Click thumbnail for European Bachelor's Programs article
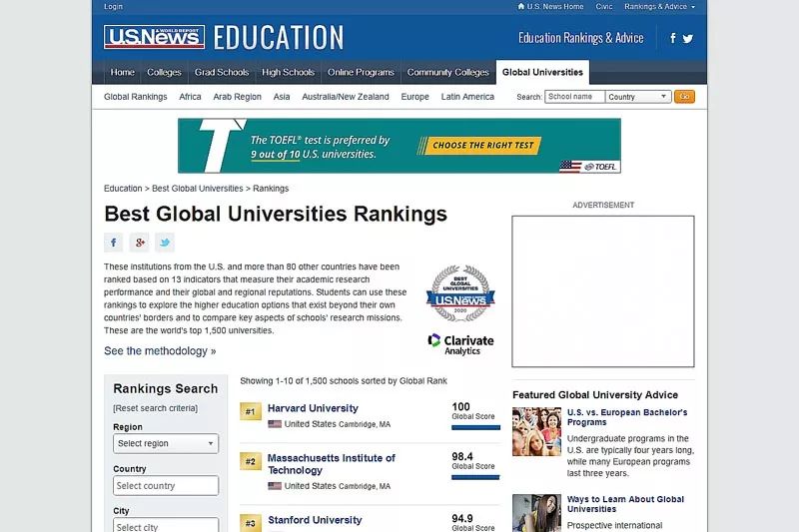 (x=536, y=431)
